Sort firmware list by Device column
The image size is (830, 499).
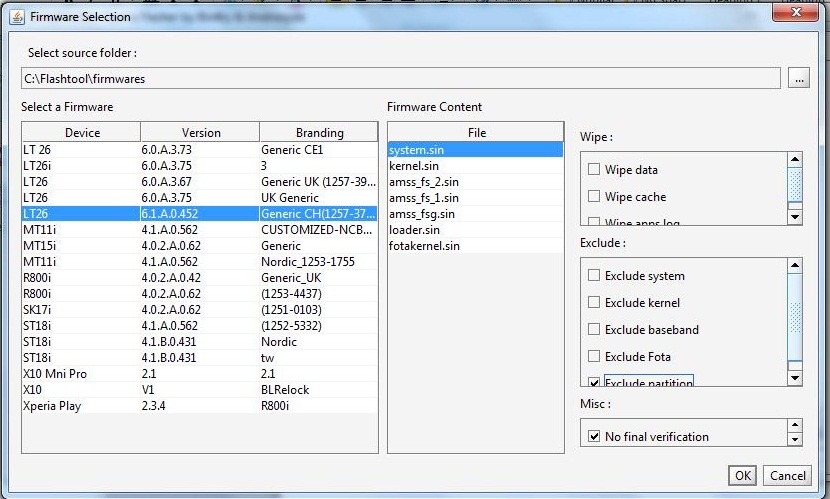[x=82, y=132]
